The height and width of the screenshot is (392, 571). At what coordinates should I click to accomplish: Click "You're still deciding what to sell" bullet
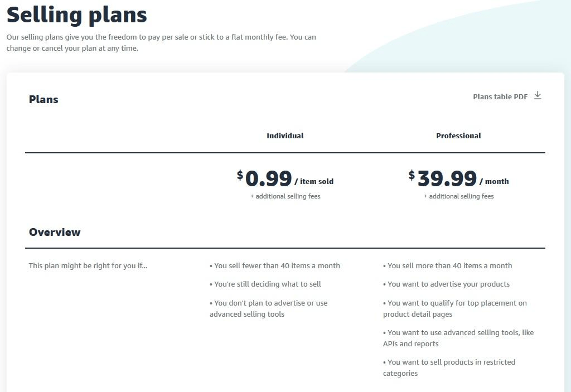click(265, 284)
